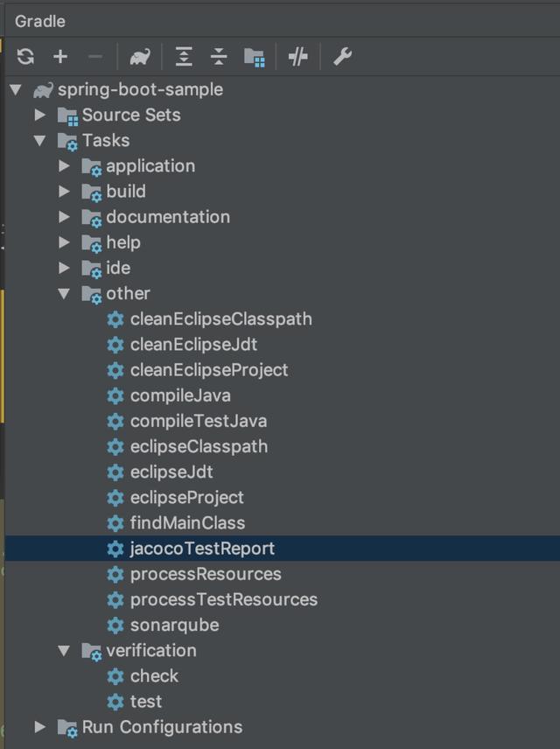Click the gear icon beside compileJava

point(115,395)
